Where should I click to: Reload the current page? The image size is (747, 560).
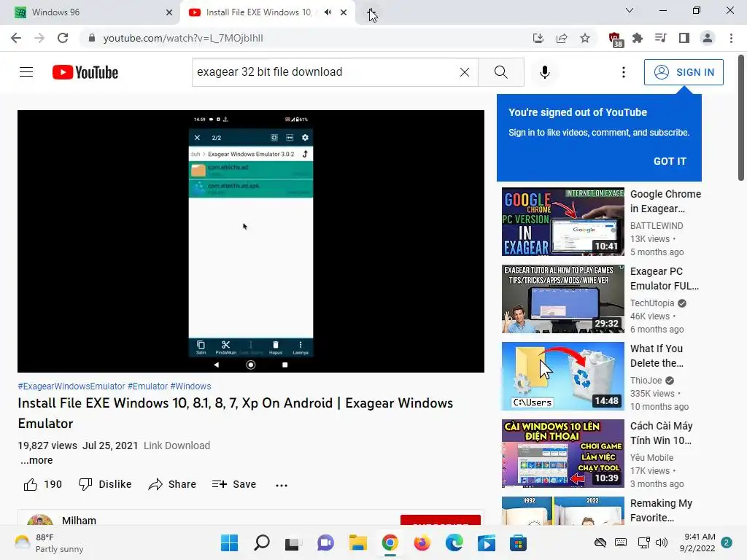63,38
